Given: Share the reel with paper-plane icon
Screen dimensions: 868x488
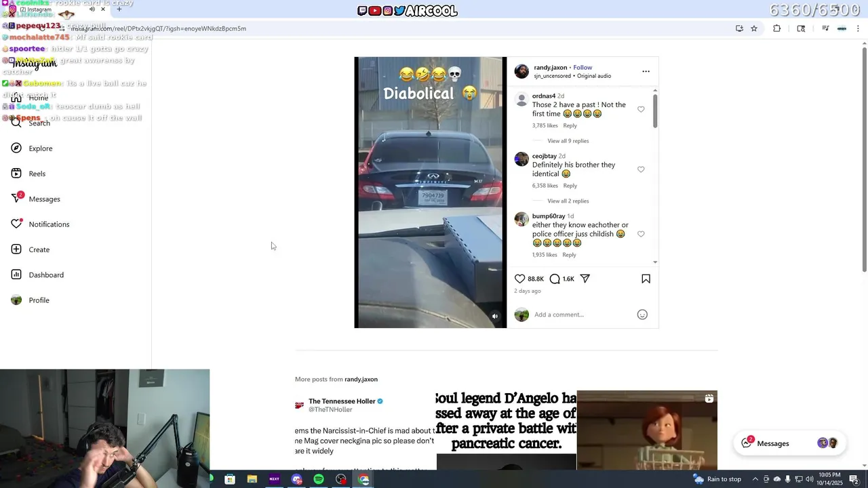Looking at the screenshot, I should [585, 279].
